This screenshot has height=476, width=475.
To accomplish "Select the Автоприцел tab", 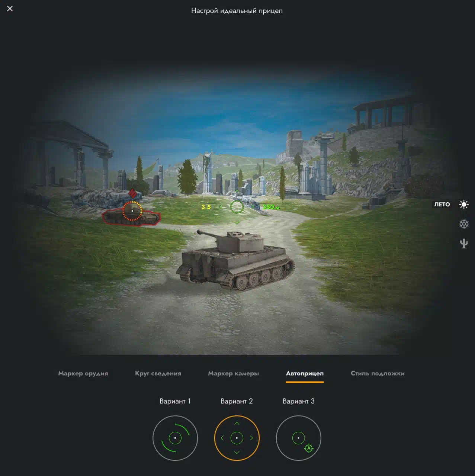I will 305,373.
